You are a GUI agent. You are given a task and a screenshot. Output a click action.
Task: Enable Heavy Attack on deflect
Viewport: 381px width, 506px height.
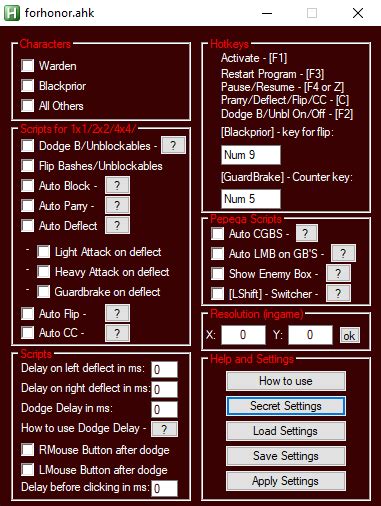click(44, 272)
